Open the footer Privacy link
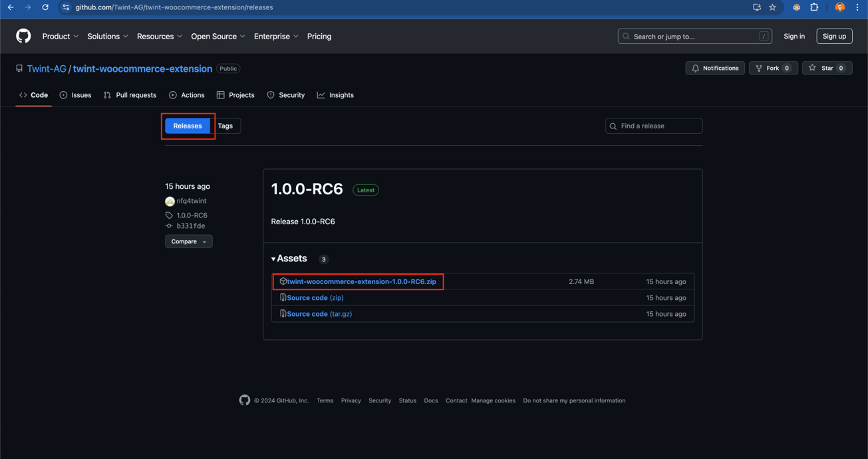The width and height of the screenshot is (868, 459). coord(351,400)
